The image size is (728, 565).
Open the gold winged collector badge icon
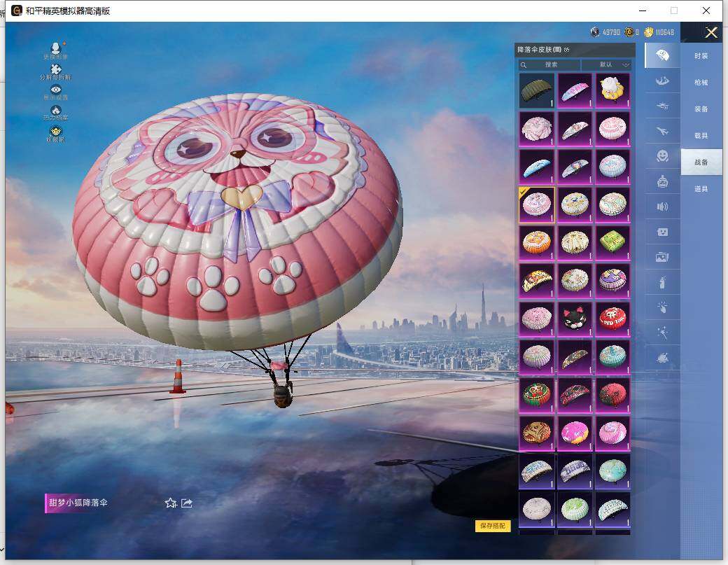(x=56, y=131)
